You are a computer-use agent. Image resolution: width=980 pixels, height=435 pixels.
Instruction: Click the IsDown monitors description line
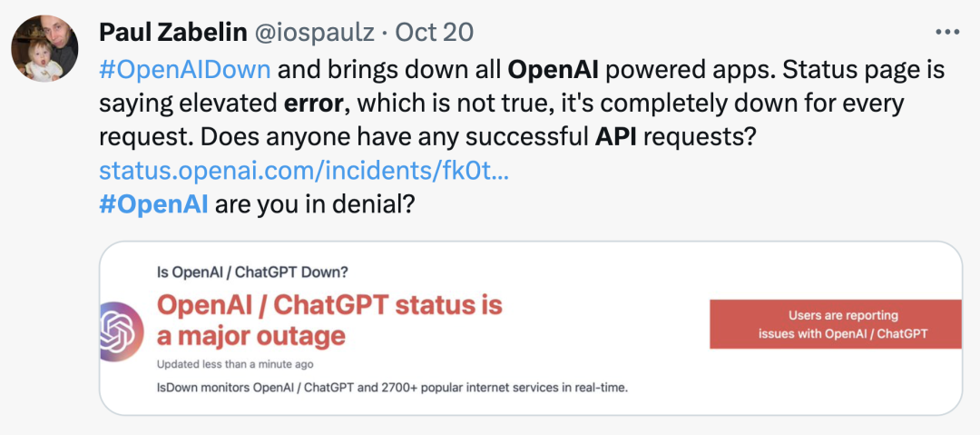click(x=392, y=388)
